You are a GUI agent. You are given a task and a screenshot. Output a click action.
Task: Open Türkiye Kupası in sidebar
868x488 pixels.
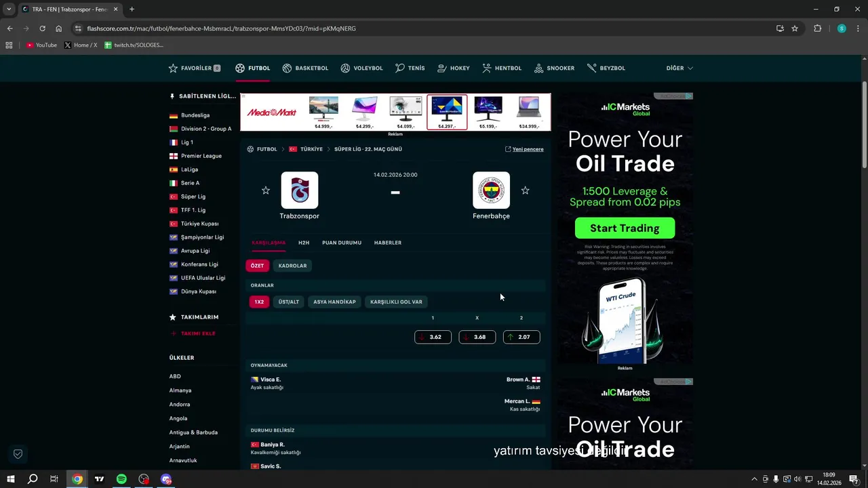(199, 224)
